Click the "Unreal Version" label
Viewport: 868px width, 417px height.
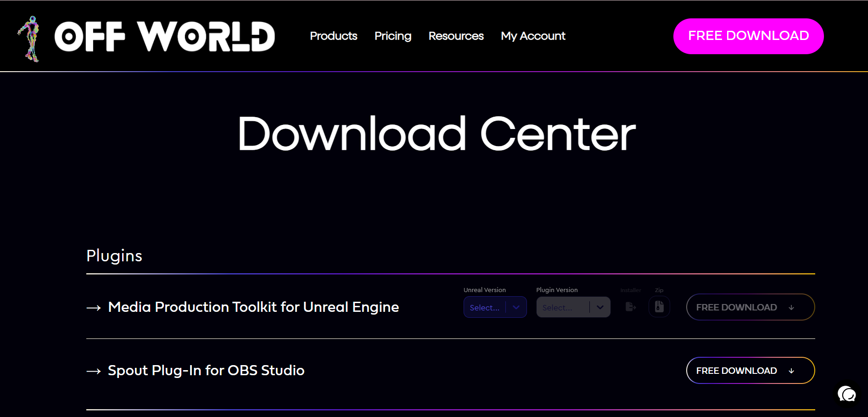tap(485, 290)
